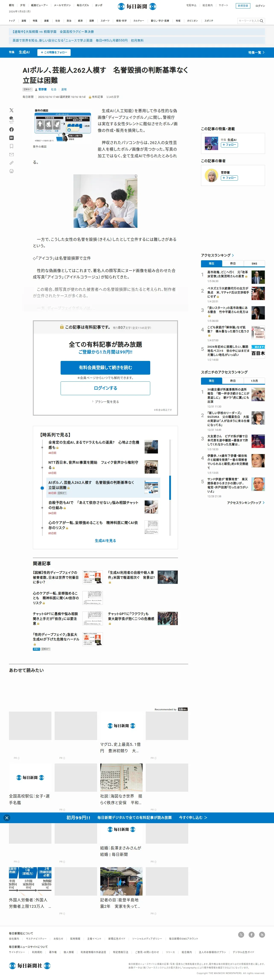Click 会社案内 footer link
This screenshot has width=274, height=980.
click(x=14, y=939)
